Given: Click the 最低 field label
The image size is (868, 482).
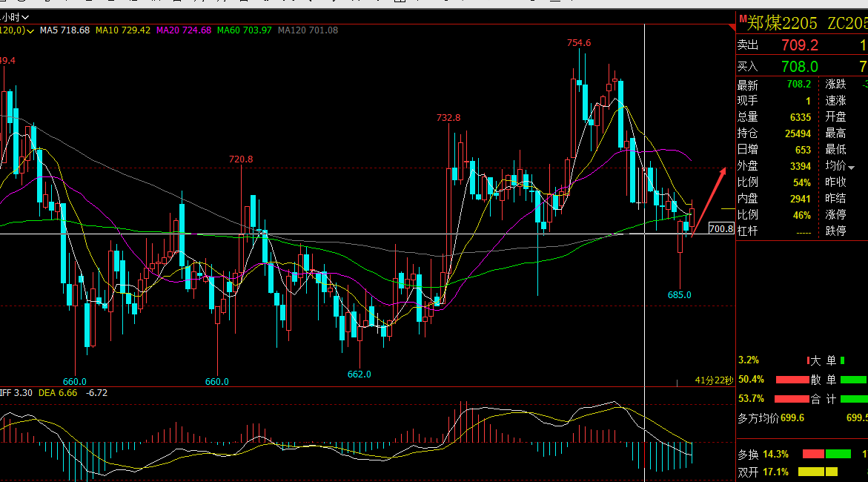Looking at the screenshot, I should (x=836, y=150).
